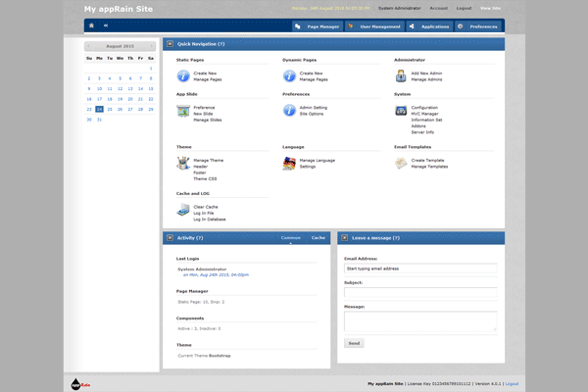
Task: Collapse sidebar with double-arrow icon
Action: pos(106,25)
